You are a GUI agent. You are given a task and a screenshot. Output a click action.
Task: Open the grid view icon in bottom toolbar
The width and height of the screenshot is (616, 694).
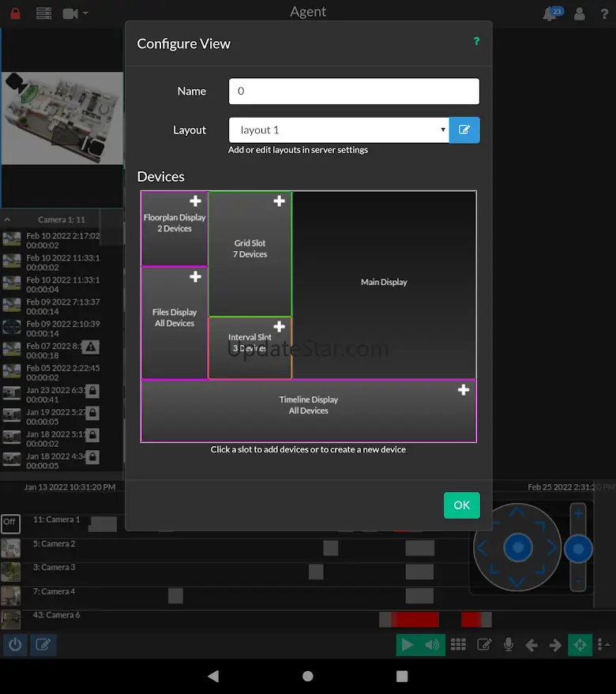(458, 645)
